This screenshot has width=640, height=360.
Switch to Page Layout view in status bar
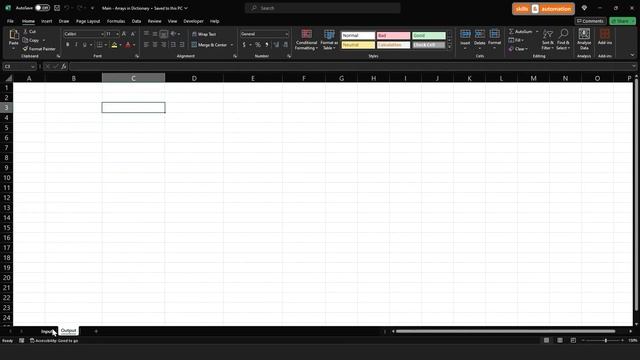coord(560,340)
